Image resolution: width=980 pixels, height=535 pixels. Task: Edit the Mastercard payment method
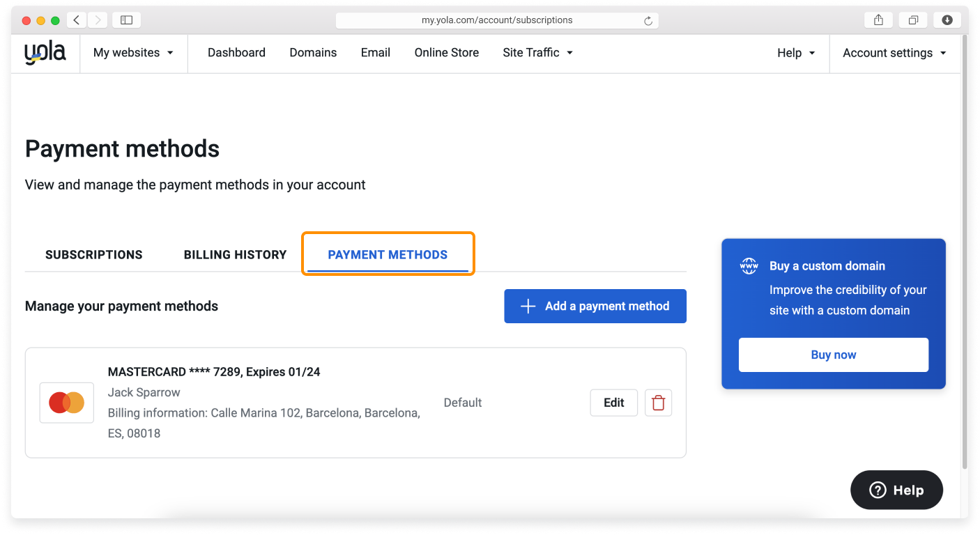613,402
